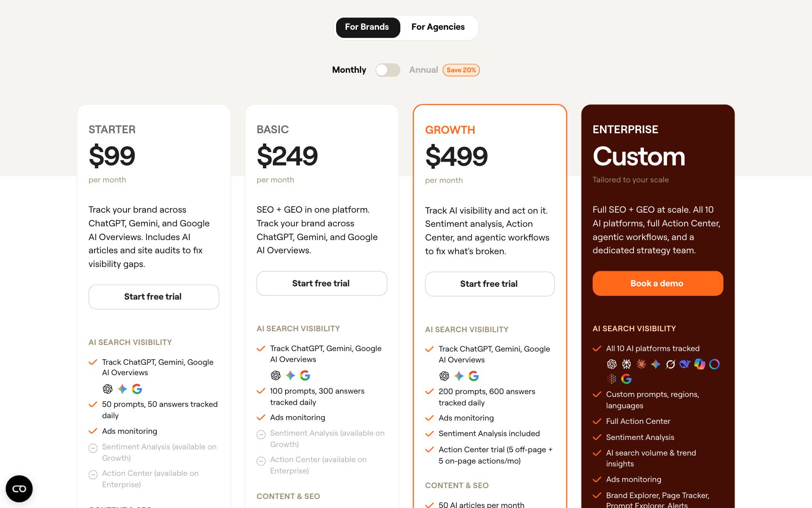
Task: Click the Google icon in Starter plan
Action: point(137,389)
